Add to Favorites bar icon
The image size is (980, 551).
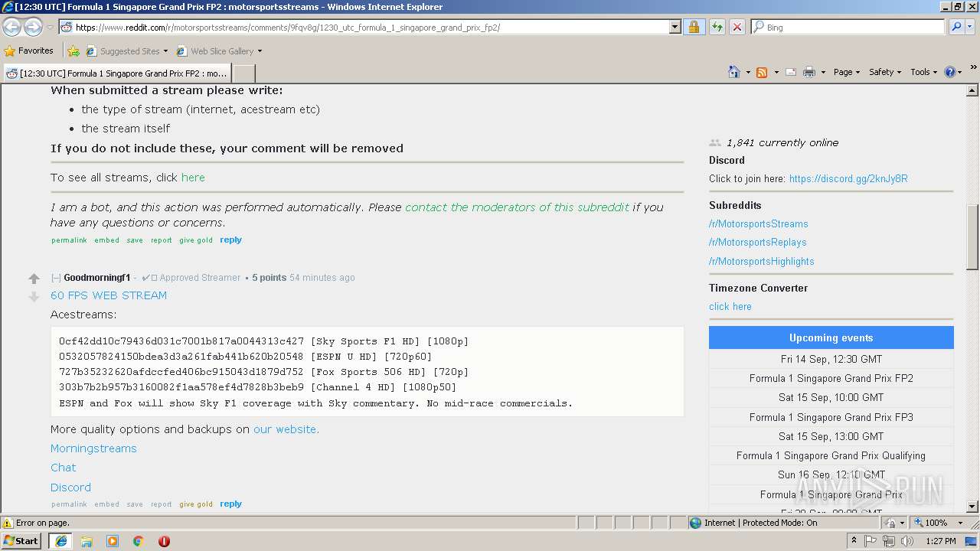[73, 51]
